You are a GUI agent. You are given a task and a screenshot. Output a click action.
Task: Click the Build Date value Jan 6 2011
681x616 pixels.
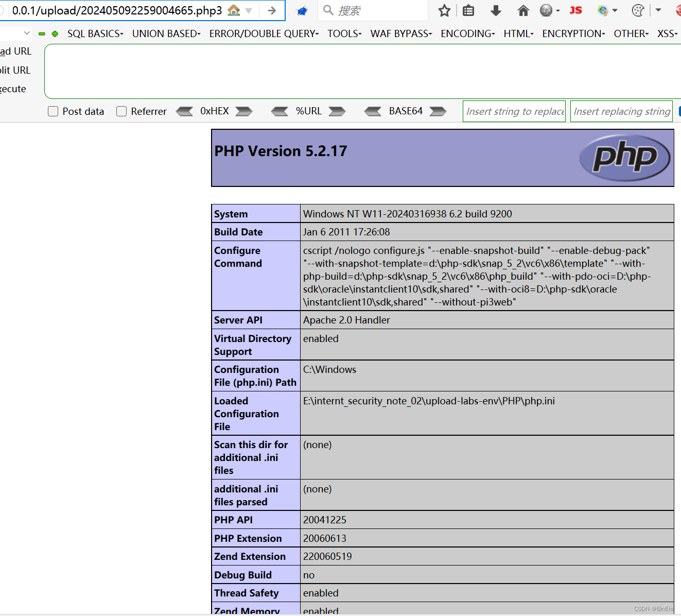coord(346,232)
